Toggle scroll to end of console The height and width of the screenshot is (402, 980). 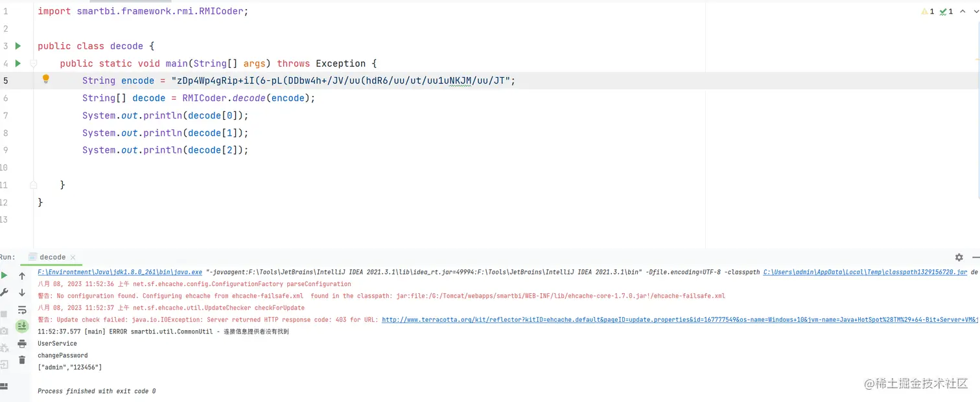click(x=22, y=326)
